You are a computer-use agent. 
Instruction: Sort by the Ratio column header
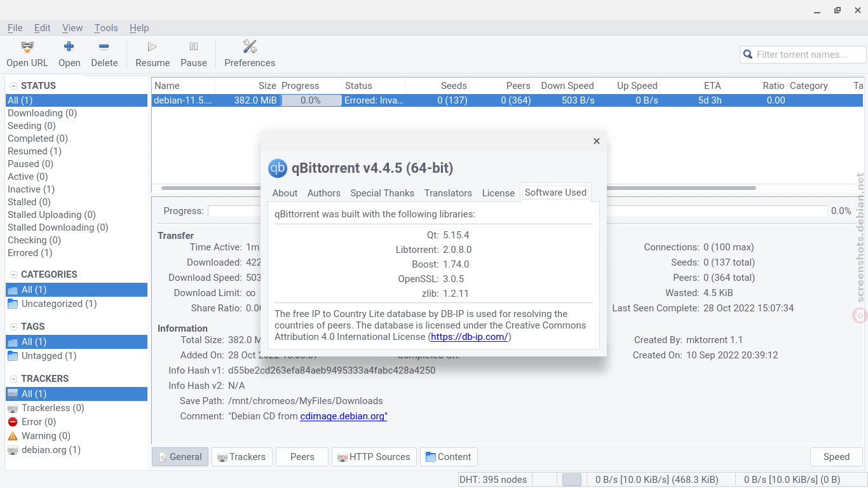coord(756,86)
